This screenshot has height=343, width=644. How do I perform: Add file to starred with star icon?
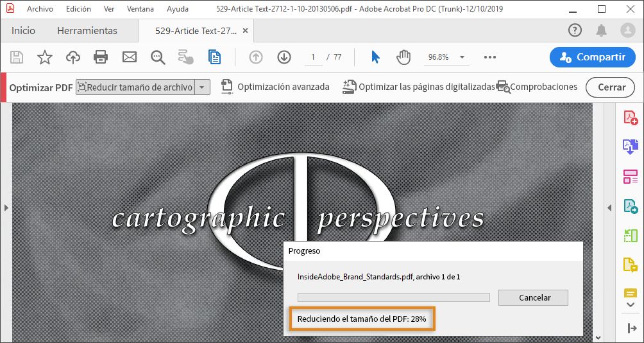45,57
